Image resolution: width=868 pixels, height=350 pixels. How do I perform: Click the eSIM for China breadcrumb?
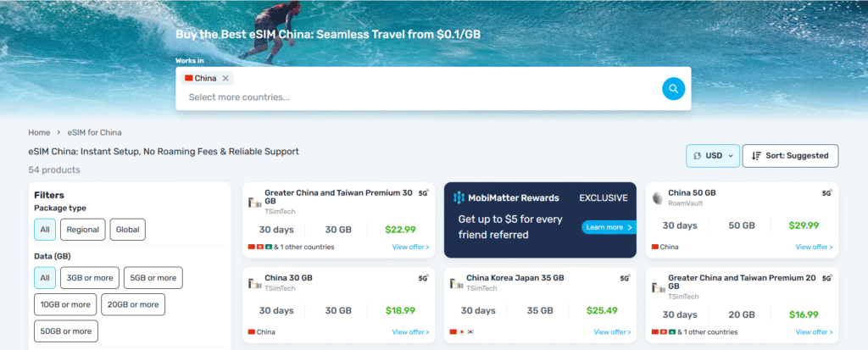tap(95, 132)
